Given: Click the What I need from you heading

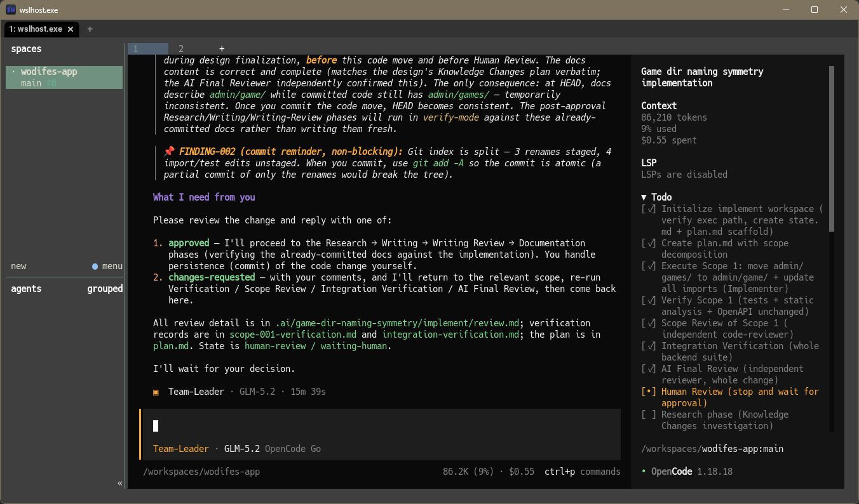Looking at the screenshot, I should 204,197.
